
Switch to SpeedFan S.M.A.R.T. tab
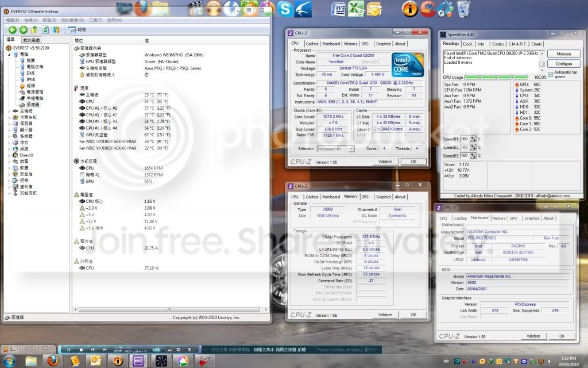[x=517, y=44]
